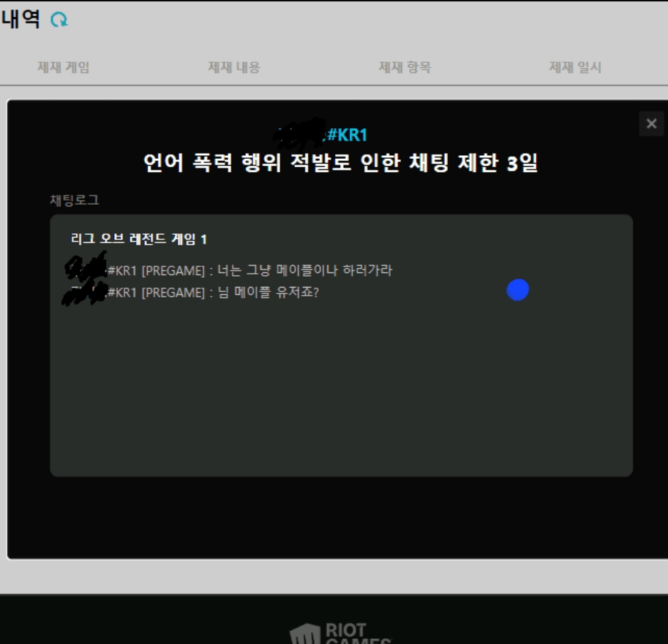Click the 채팅로그 section label
Image resolution: width=668 pixels, height=644 pixels.
74,200
